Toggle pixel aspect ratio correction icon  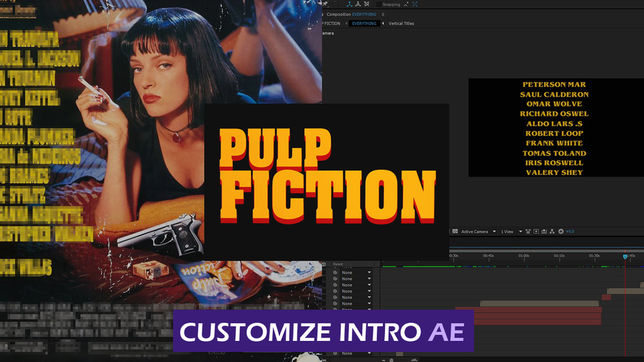[528, 231]
